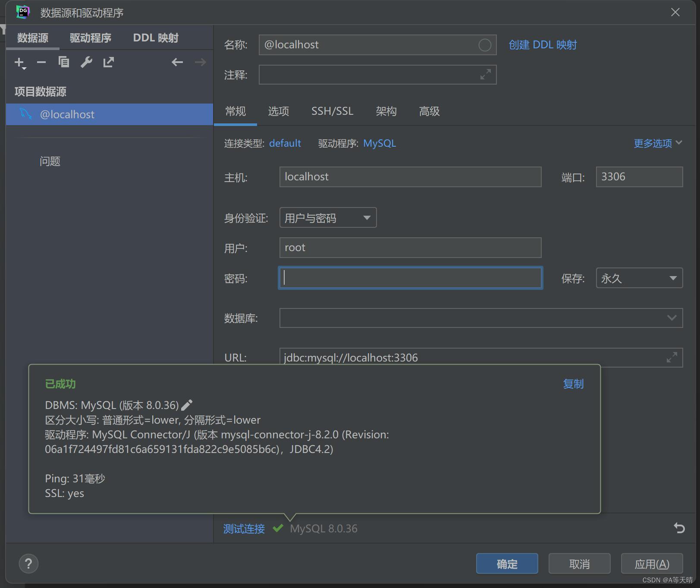Click the host field with localhost
The image size is (700, 588).
tap(410, 177)
